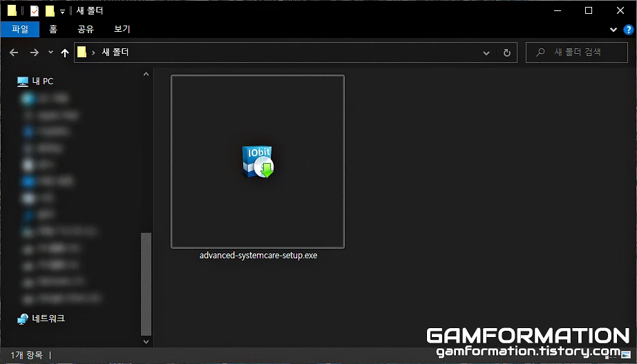Minimize the 새 폴더 window
The height and width of the screenshot is (364, 637).
(558, 10)
